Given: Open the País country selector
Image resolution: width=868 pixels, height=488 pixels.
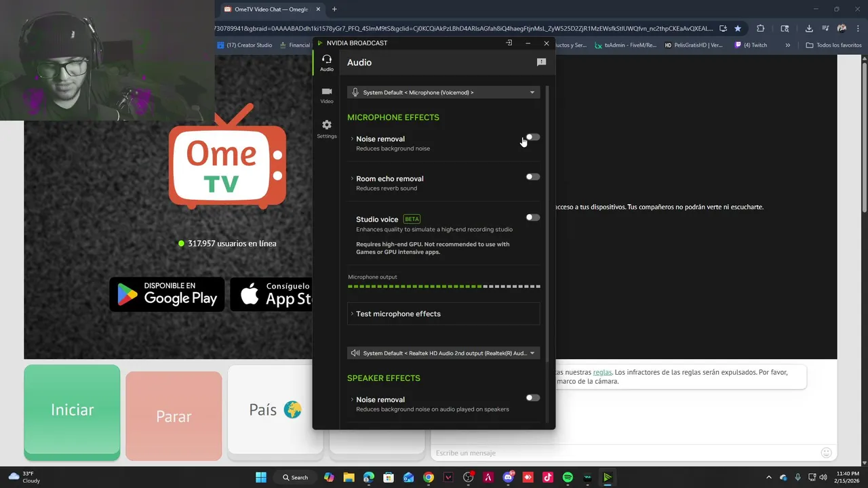Looking at the screenshot, I should tap(275, 409).
